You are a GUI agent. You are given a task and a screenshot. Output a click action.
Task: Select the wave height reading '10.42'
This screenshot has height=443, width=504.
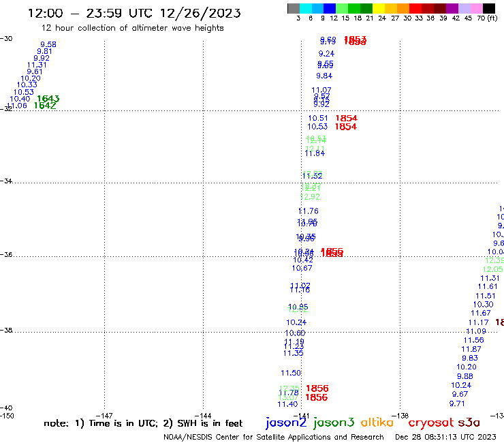303,260
